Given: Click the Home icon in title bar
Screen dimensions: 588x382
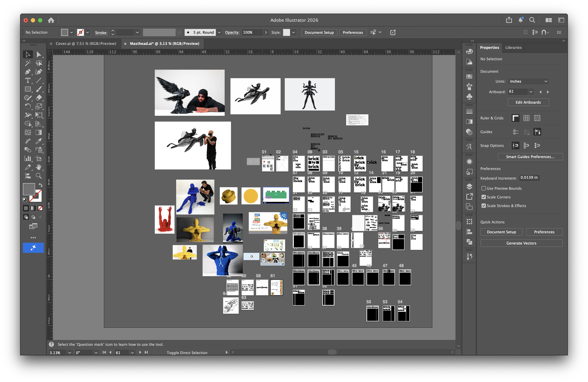Looking at the screenshot, I should point(51,20).
